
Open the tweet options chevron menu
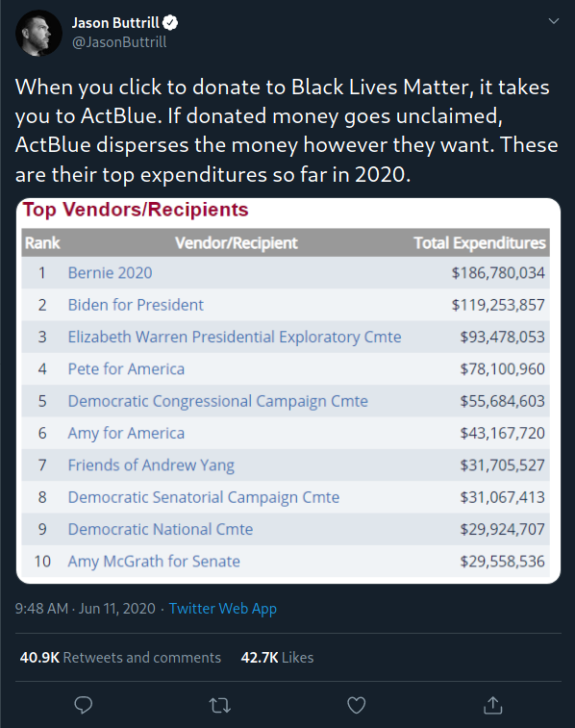pos(554,21)
